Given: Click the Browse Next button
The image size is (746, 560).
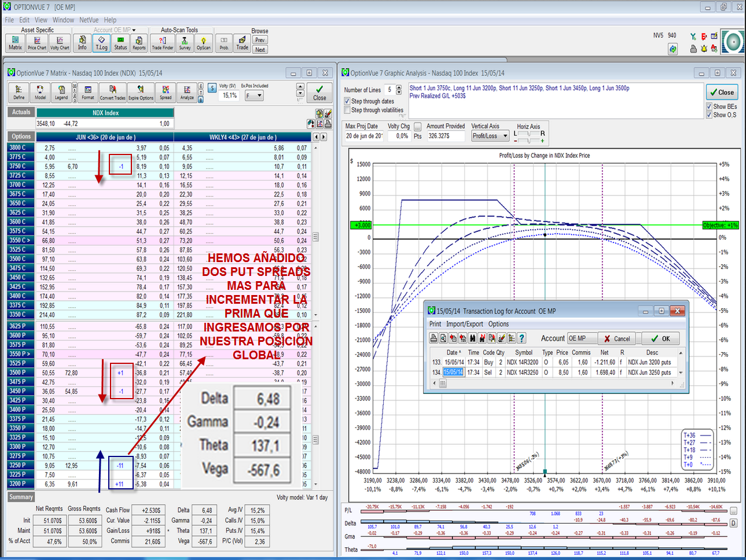Looking at the screenshot, I should [260, 50].
